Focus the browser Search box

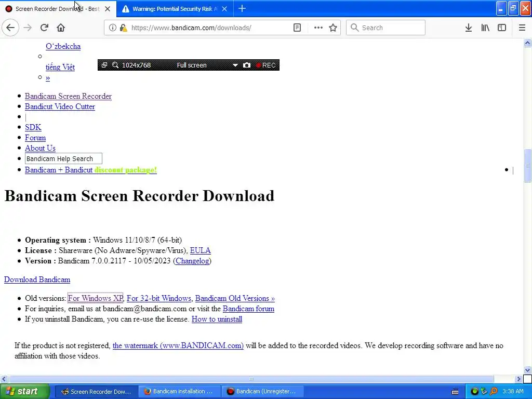386,28
